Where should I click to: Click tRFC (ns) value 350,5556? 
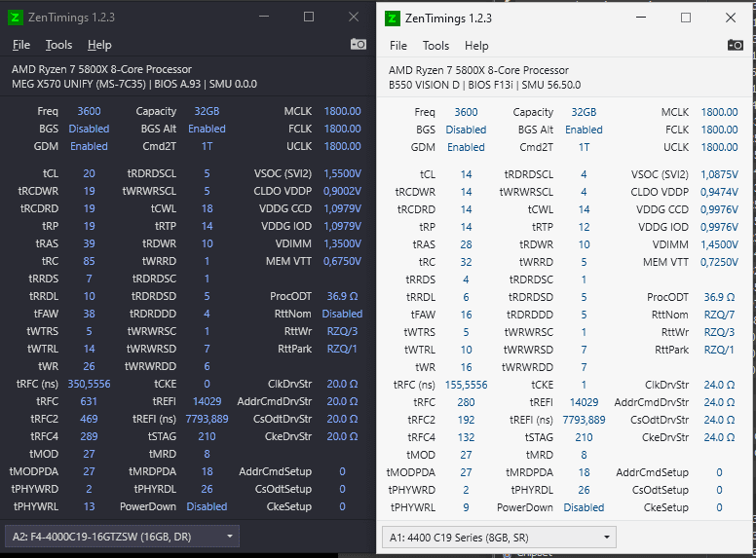pyautogui.click(x=89, y=384)
